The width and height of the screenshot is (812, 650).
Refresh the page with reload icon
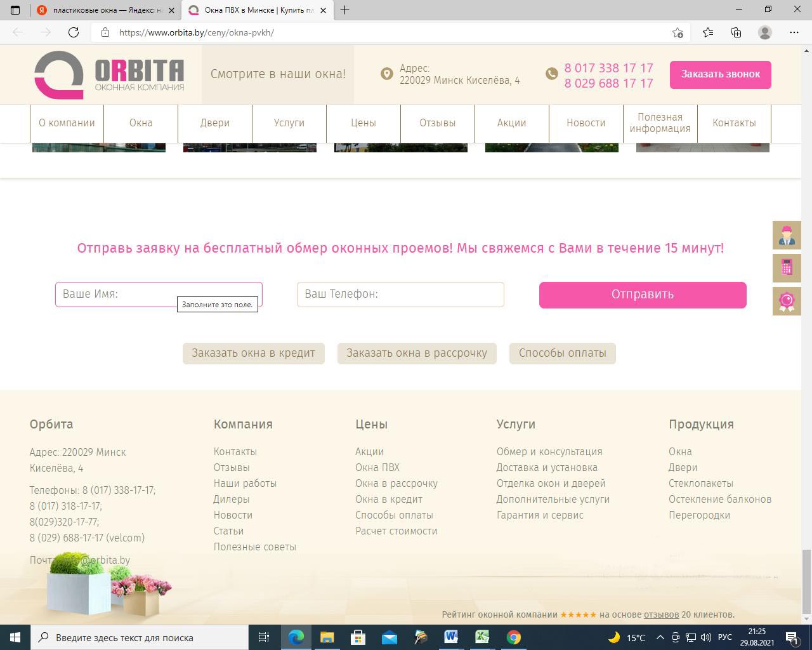[x=74, y=32]
